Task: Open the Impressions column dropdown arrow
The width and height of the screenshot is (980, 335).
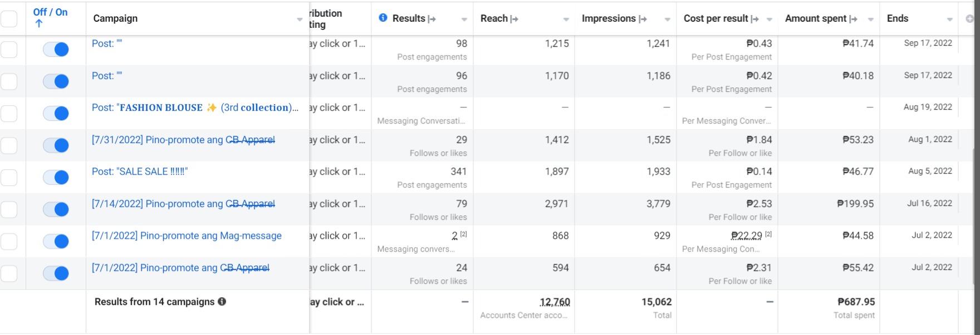Action: tap(667, 19)
